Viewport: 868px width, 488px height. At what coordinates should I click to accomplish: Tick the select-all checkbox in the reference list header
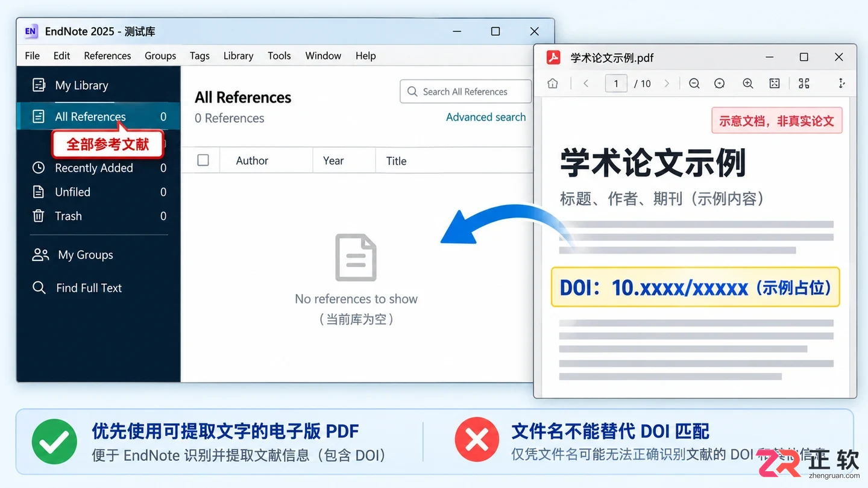coord(203,160)
